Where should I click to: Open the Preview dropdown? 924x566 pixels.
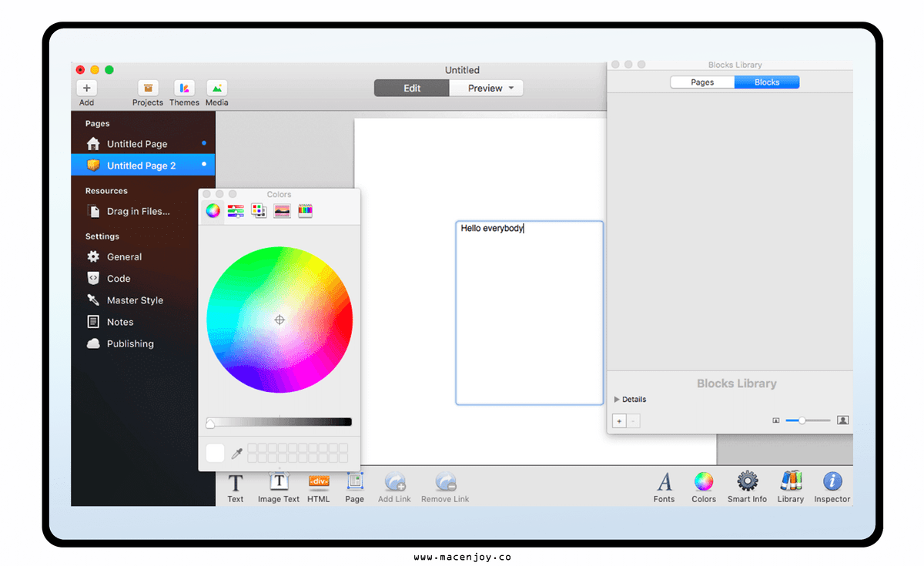point(486,89)
